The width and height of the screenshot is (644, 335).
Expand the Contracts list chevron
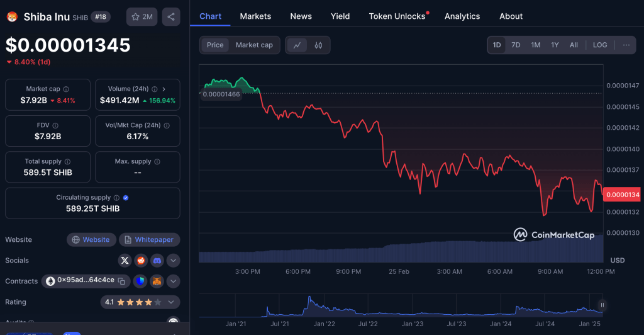173,281
